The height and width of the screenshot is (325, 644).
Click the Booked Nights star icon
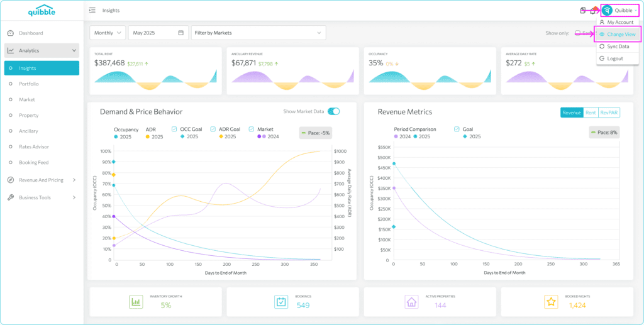click(x=551, y=302)
